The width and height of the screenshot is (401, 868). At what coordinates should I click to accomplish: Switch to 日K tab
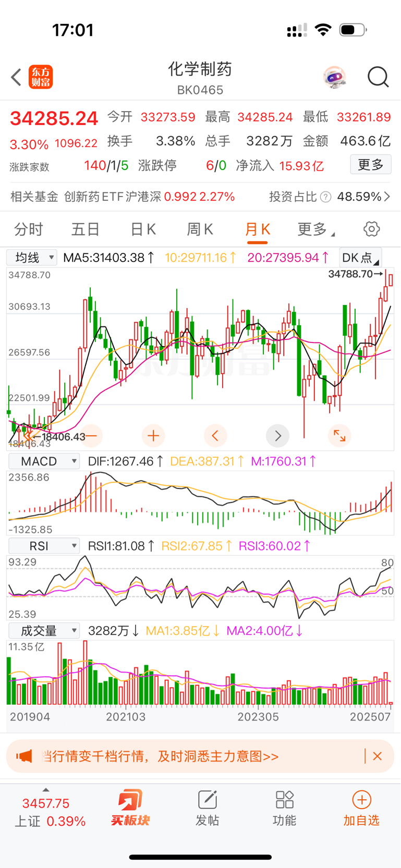(143, 229)
